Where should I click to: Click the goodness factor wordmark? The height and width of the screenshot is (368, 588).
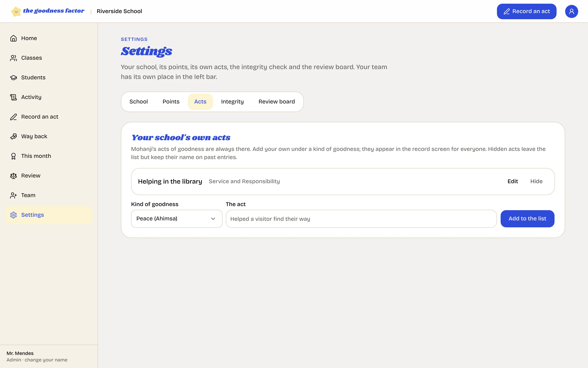[x=54, y=11]
